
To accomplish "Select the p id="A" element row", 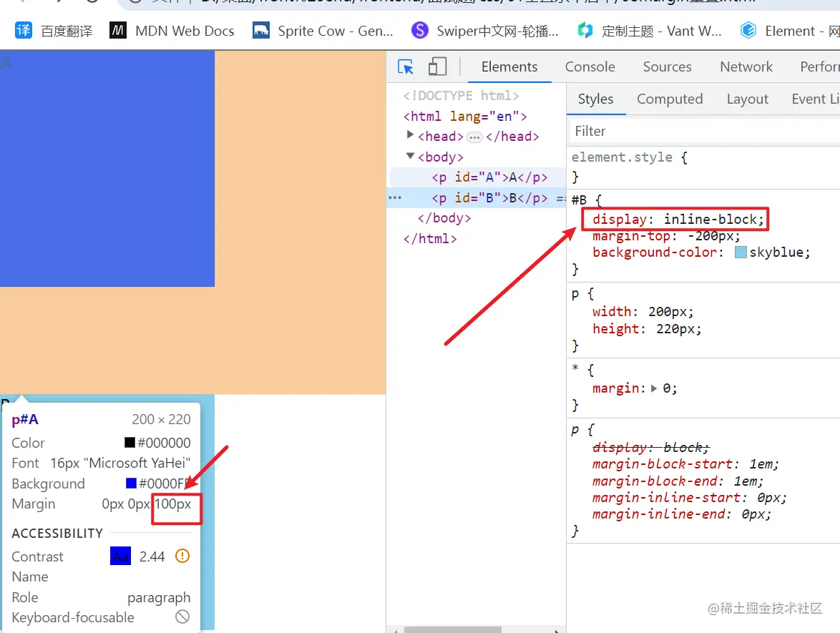I will tap(477, 177).
